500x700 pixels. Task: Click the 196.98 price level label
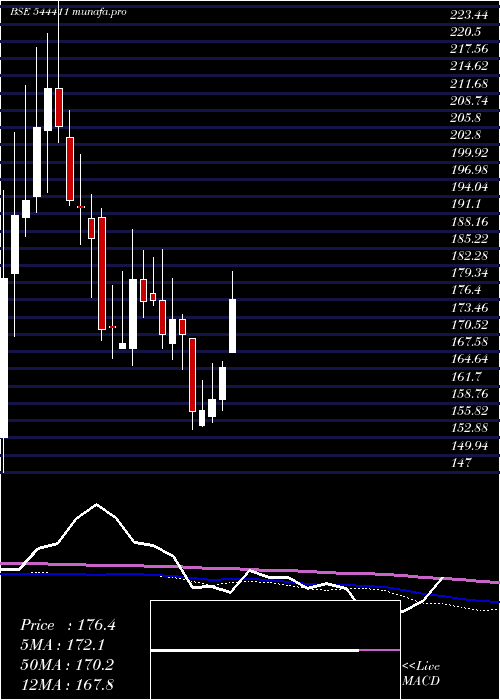[x=469, y=170]
